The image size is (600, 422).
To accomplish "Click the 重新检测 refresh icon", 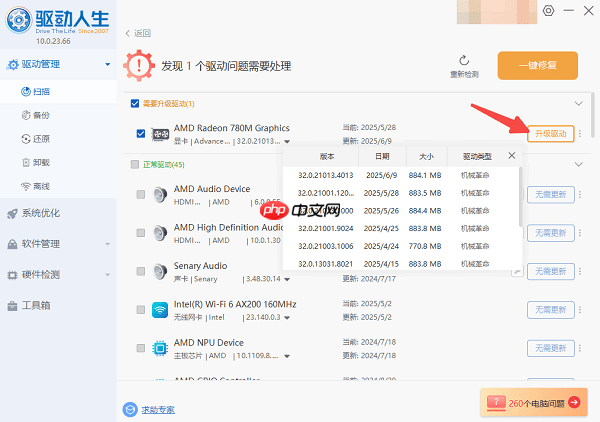I will (464, 61).
